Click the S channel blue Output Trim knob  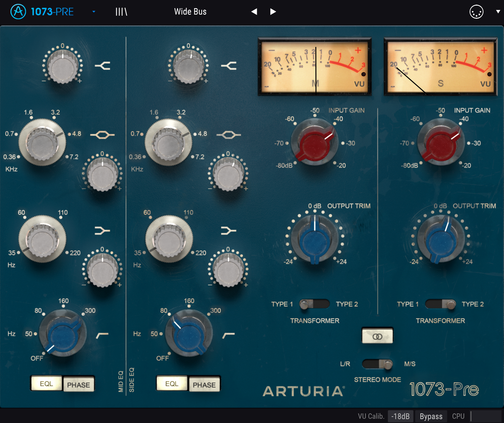point(441,238)
